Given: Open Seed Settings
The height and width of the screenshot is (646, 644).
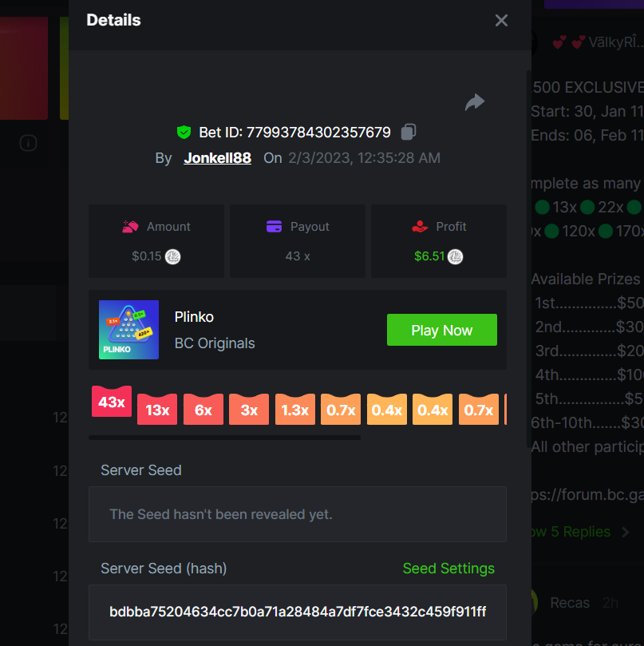Looking at the screenshot, I should click(448, 569).
